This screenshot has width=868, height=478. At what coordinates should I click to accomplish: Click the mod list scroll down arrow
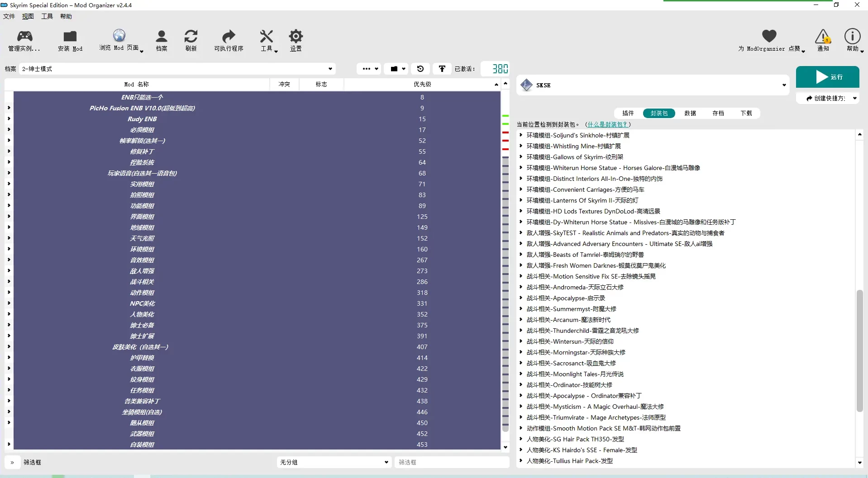point(506,447)
